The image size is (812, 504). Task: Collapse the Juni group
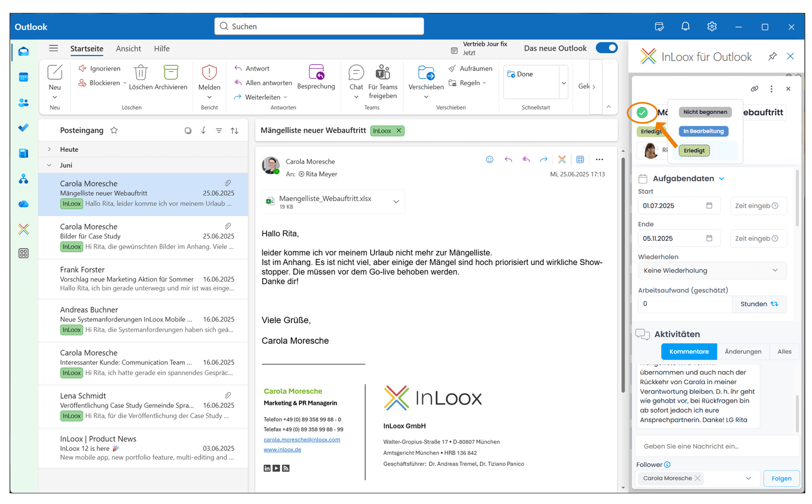click(x=49, y=165)
